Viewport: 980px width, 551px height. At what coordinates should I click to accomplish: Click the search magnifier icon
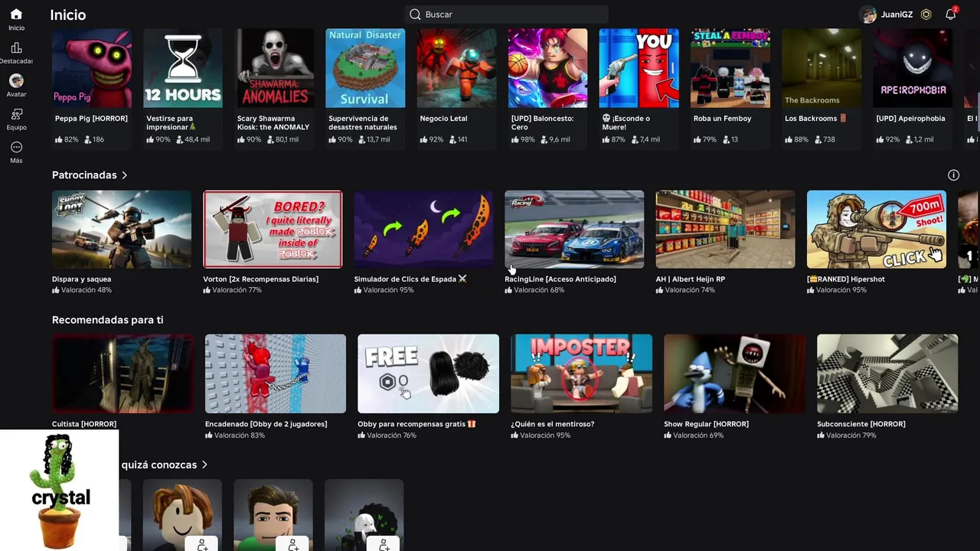coord(415,15)
